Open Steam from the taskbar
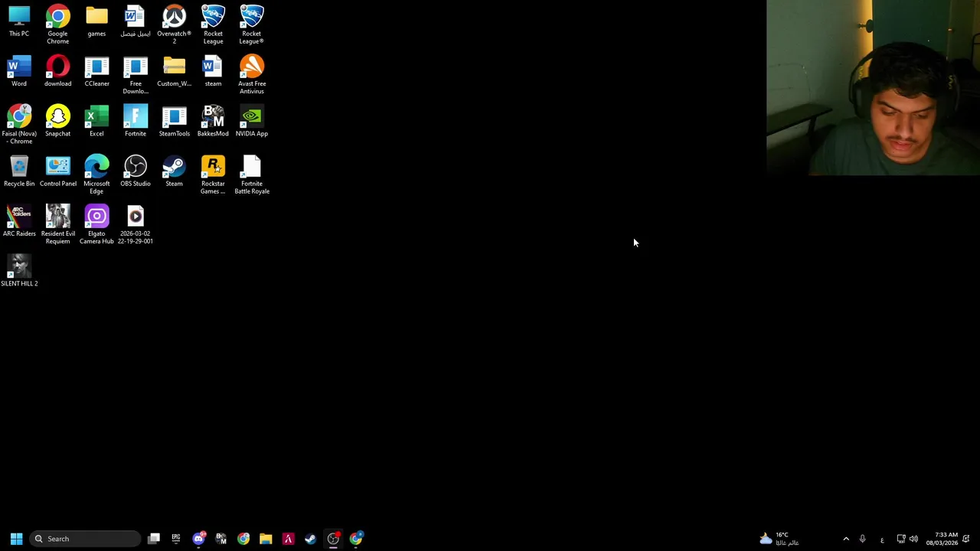The image size is (980, 551). 310,539
